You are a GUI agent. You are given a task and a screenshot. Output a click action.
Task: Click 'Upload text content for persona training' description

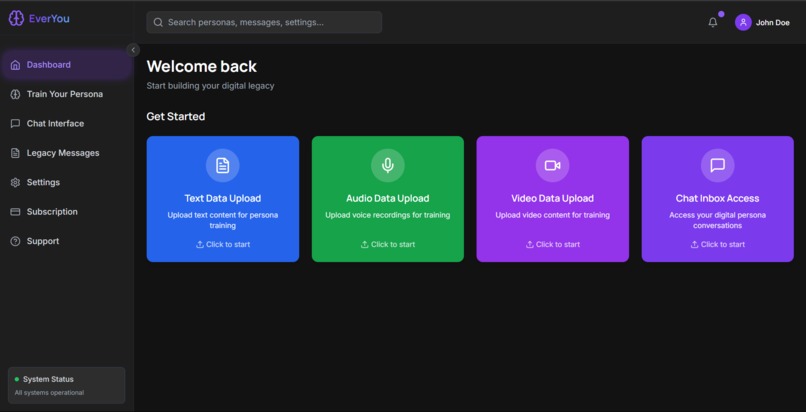(x=223, y=220)
